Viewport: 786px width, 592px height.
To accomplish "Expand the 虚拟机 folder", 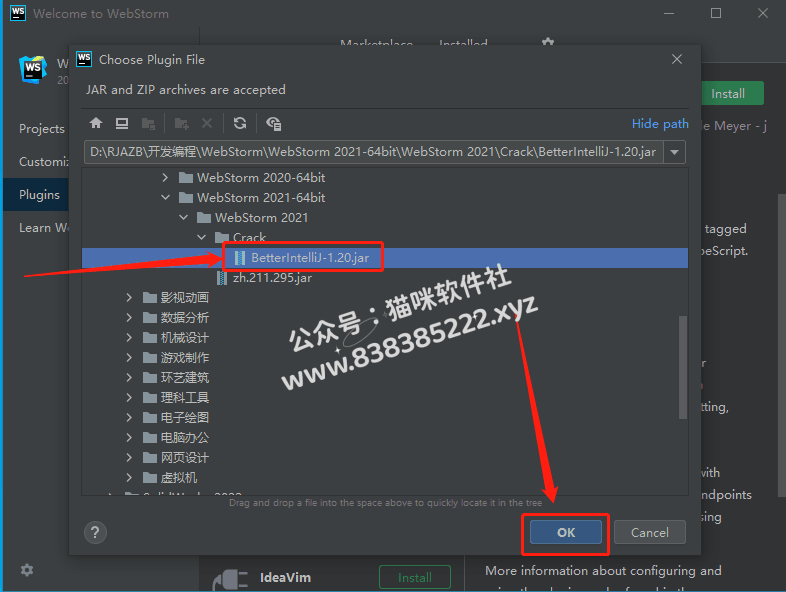I will point(129,478).
